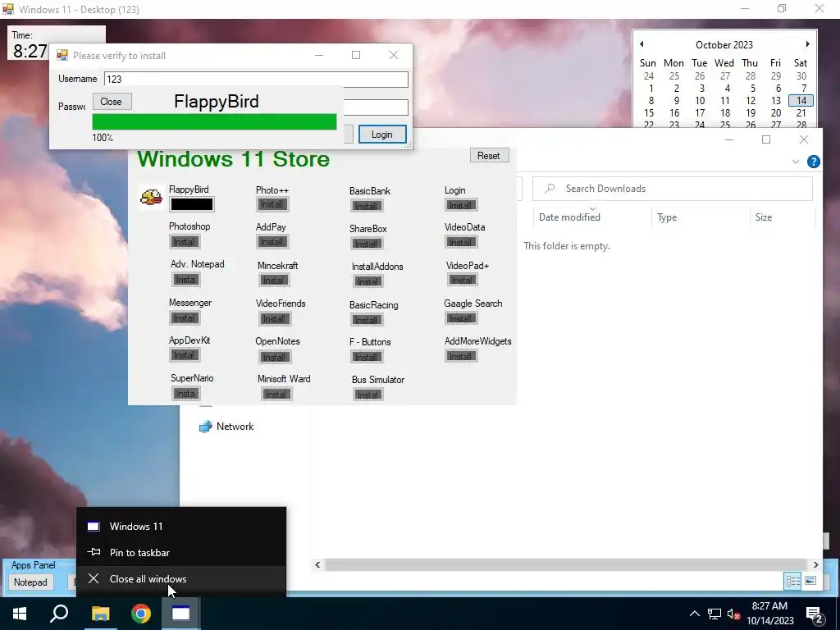Viewport: 840px width, 630px height.
Task: Click the Search Downloads box
Action: tap(673, 189)
